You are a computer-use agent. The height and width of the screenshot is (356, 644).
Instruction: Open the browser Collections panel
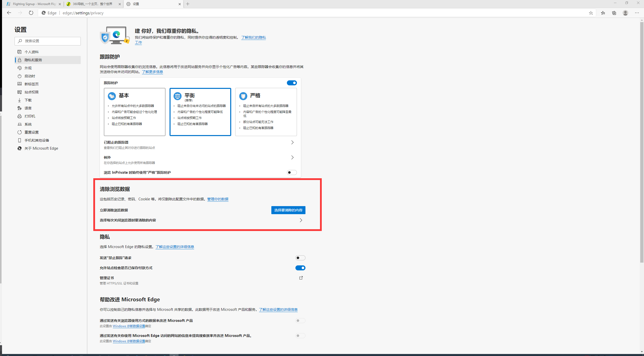(x=614, y=13)
